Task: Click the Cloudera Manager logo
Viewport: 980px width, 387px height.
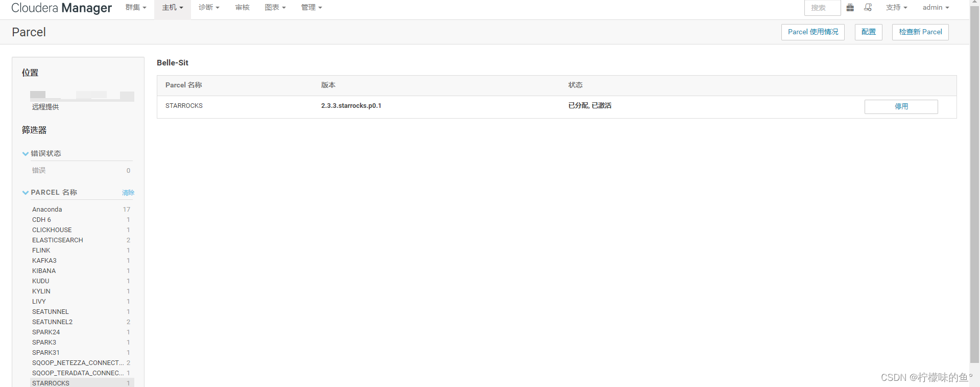Action: tap(61, 8)
